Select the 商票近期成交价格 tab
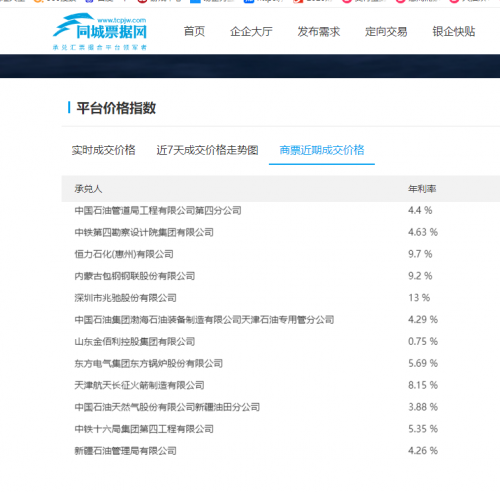 pos(322,150)
